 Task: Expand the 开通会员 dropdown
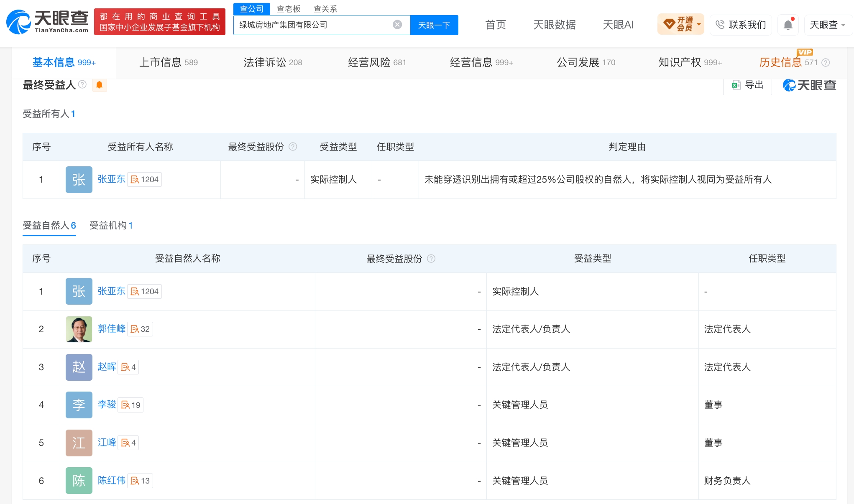pyautogui.click(x=681, y=24)
